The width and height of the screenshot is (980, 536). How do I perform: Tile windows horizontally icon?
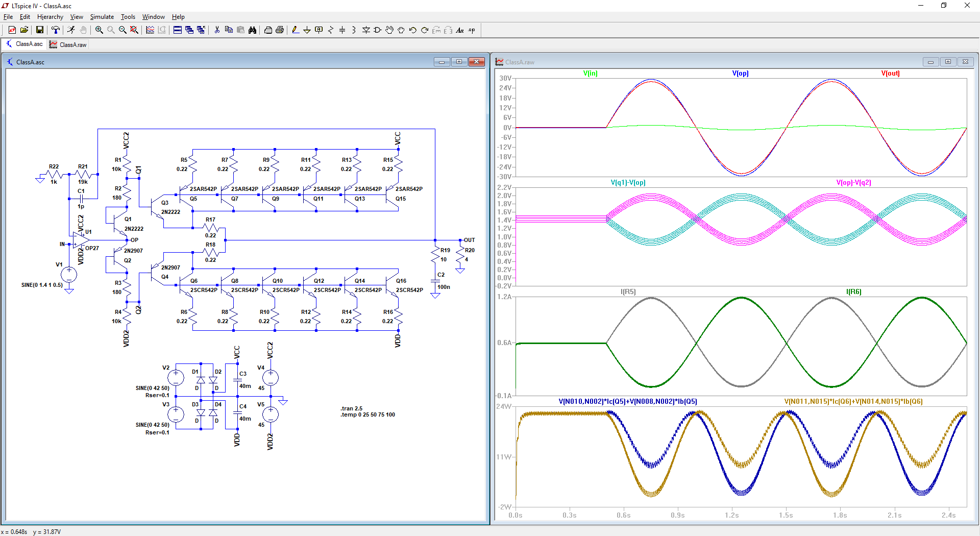pyautogui.click(x=177, y=30)
